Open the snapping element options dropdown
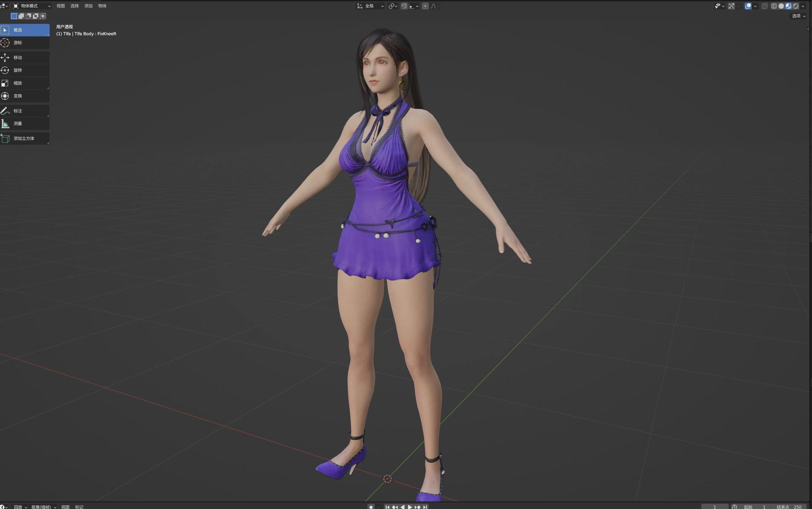 [x=414, y=6]
